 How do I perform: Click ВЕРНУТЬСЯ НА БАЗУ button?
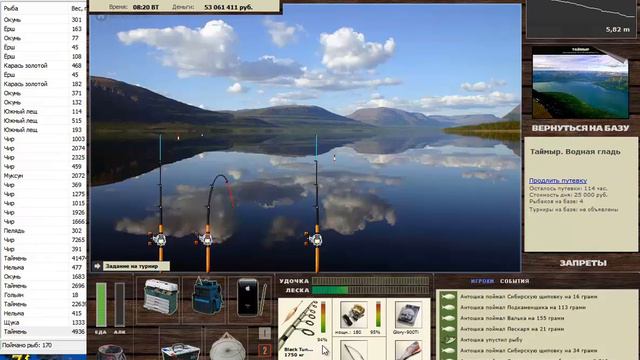click(x=580, y=128)
